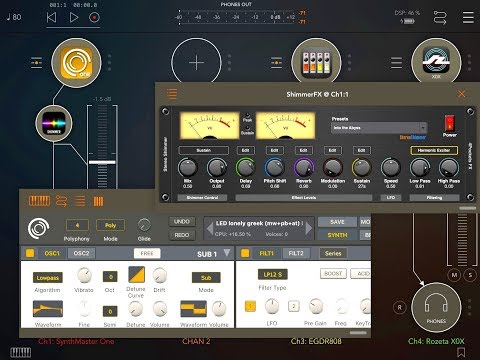Toggle the red Power switch in ShimmerFX
Viewport: 480px width, 360px height.
(449, 123)
